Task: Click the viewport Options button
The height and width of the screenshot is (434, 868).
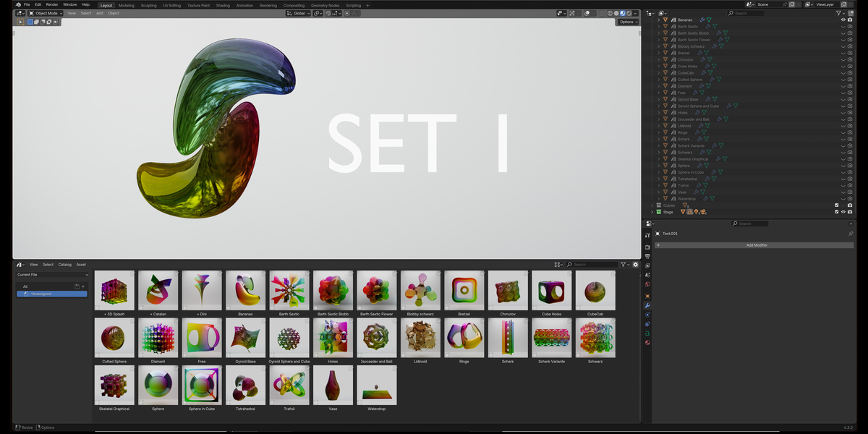Action: tap(628, 22)
